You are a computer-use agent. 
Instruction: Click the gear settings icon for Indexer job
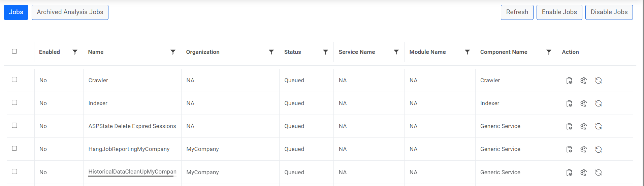tap(584, 103)
